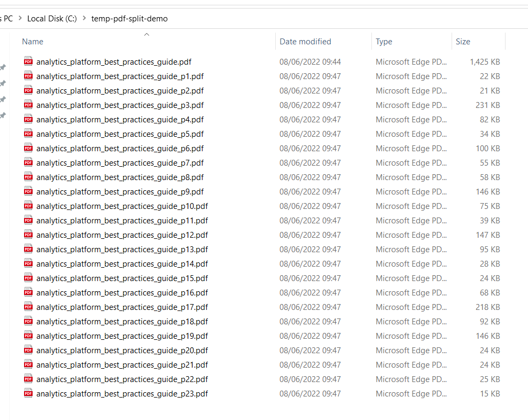Click the topmost pin icon in sidebar
This screenshot has height=420, width=528.
click(3, 67)
